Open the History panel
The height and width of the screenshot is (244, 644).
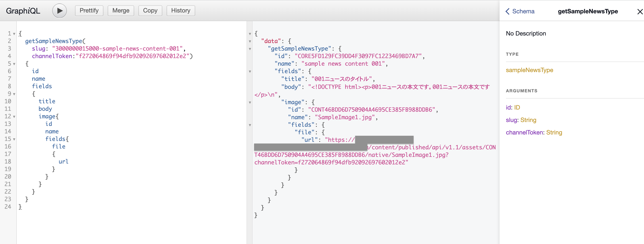click(x=181, y=11)
